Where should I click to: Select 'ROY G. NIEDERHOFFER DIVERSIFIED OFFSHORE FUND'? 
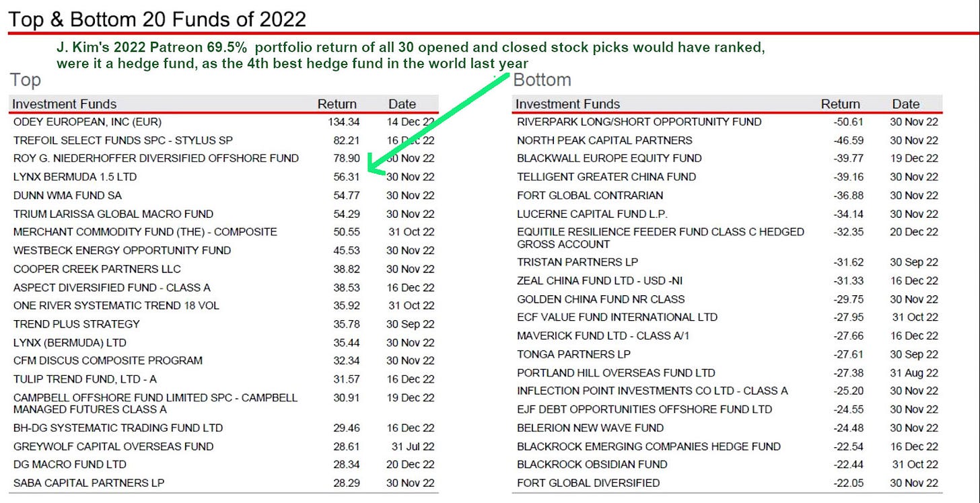coord(156,159)
